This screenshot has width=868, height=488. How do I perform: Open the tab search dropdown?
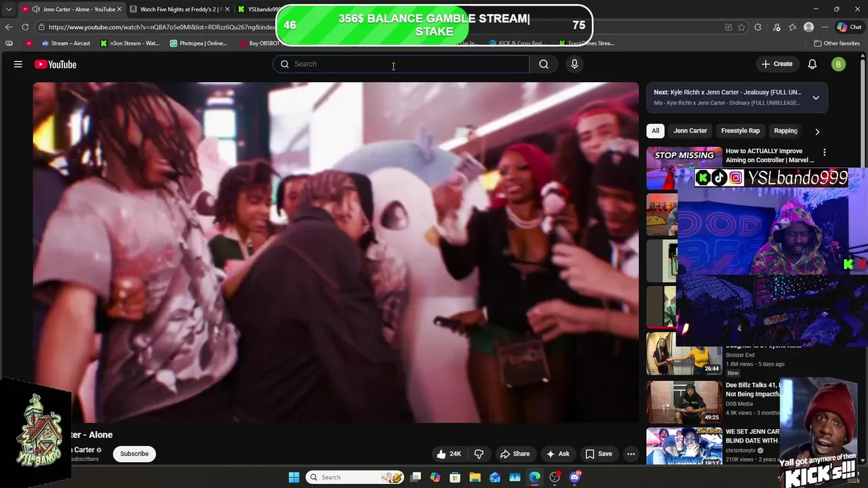coord(9,9)
